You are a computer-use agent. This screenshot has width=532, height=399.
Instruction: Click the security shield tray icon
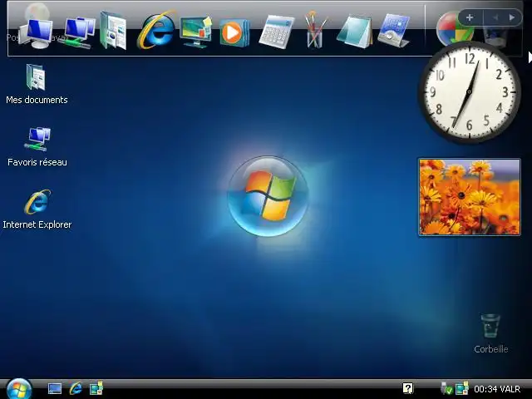tap(446, 388)
